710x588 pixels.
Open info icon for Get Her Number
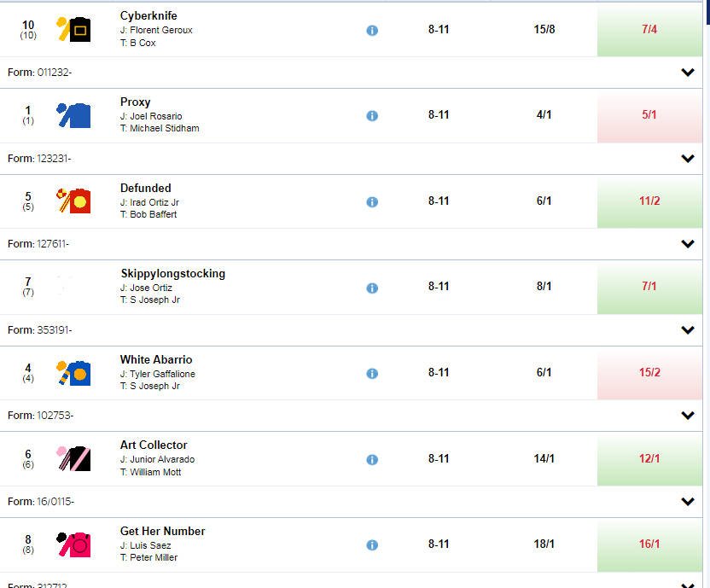coord(372,545)
